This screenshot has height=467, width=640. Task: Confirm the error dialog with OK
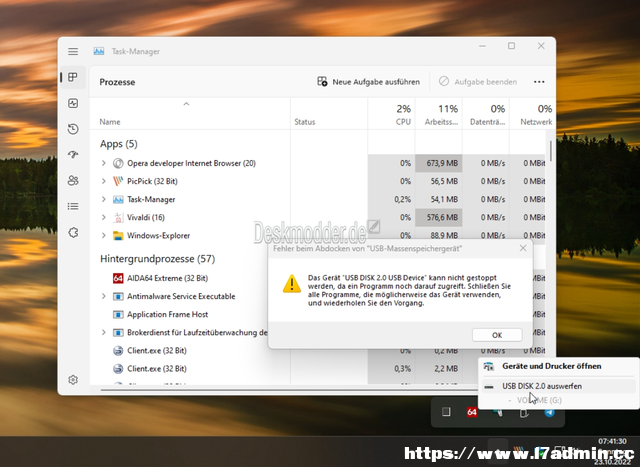[497, 335]
